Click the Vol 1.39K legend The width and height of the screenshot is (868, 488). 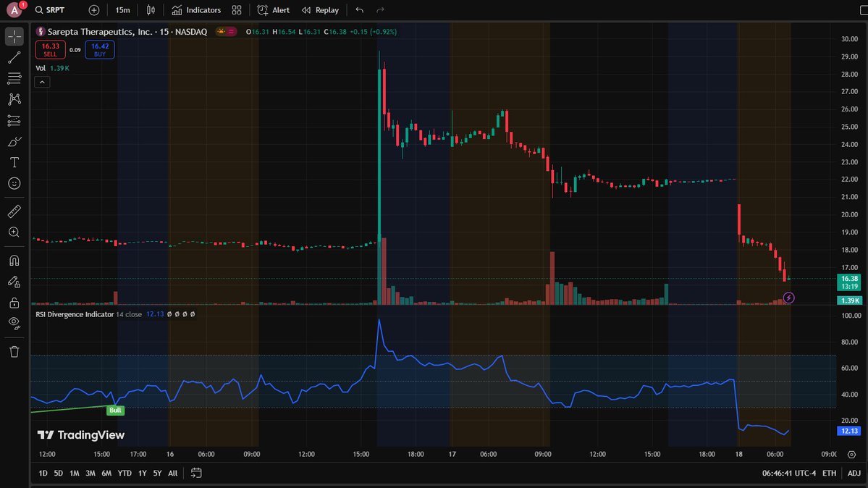click(53, 68)
